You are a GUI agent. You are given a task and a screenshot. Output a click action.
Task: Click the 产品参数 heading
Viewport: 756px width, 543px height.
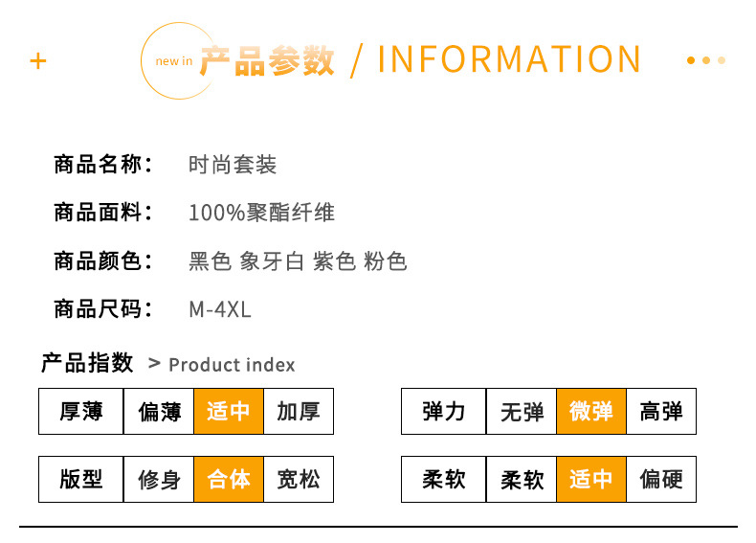267,60
